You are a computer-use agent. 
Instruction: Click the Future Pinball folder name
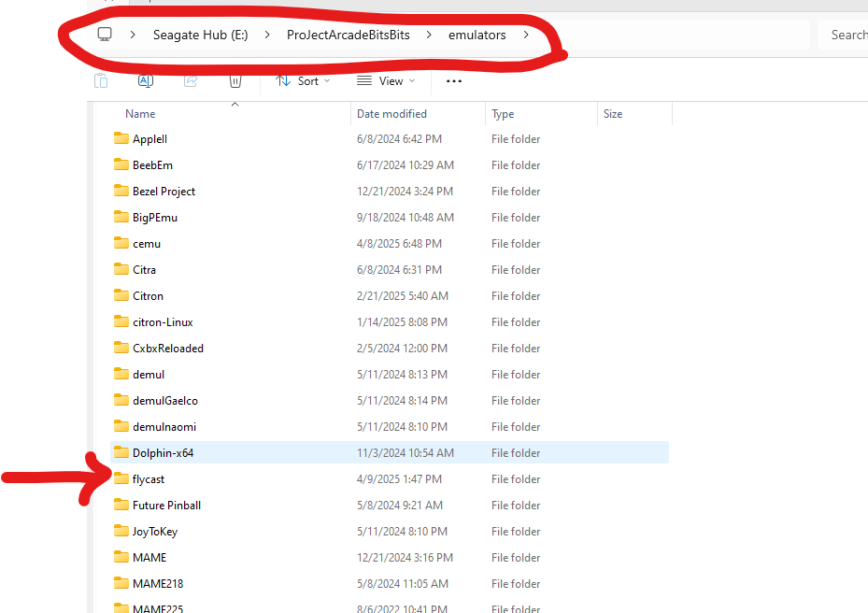pyautogui.click(x=166, y=505)
